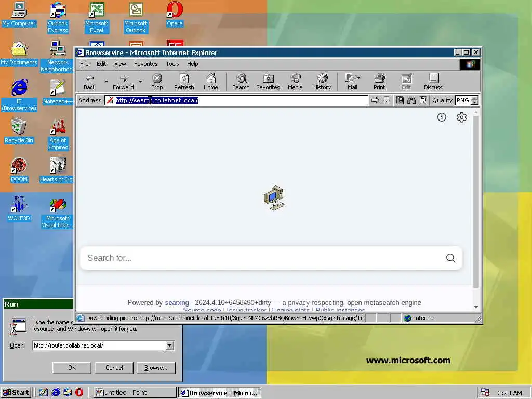Print the current page
532x399 pixels.
[x=379, y=82]
